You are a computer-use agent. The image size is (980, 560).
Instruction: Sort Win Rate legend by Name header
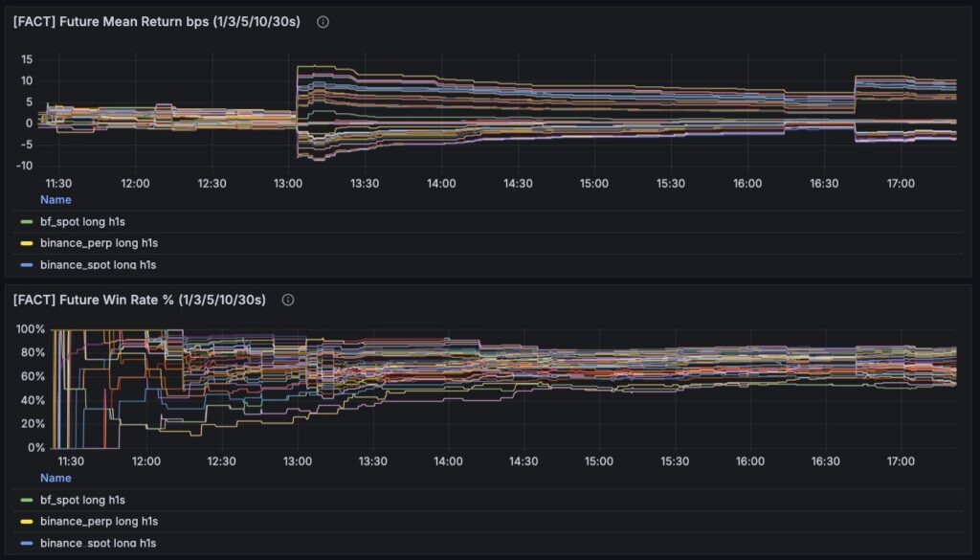coord(56,478)
